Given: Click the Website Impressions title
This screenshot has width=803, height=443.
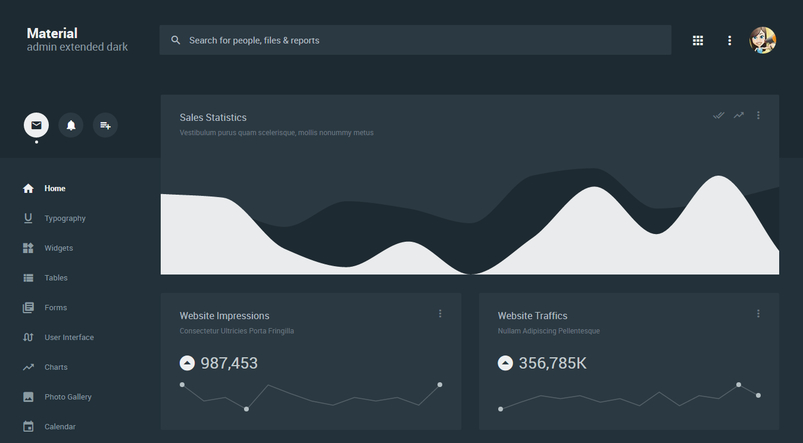Looking at the screenshot, I should click(224, 315).
